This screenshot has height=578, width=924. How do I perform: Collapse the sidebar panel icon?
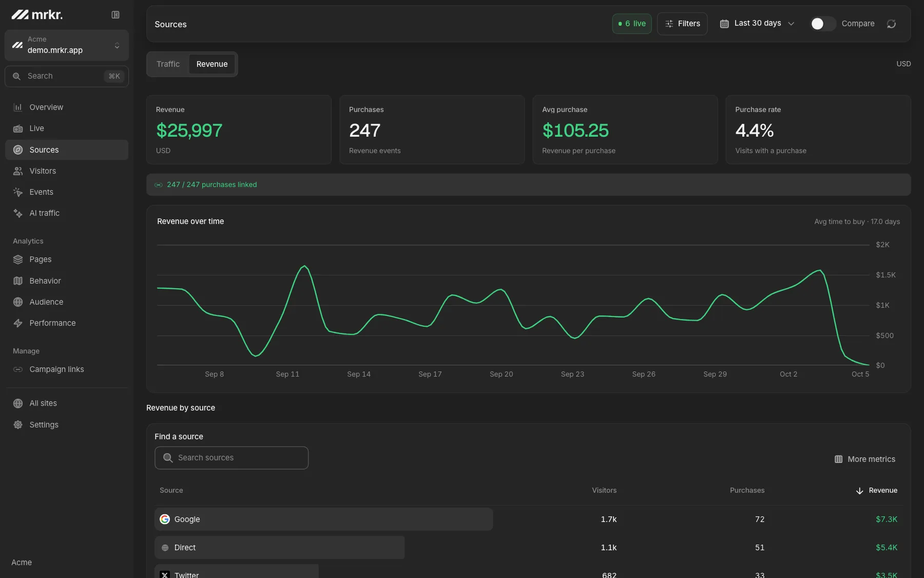[115, 15]
